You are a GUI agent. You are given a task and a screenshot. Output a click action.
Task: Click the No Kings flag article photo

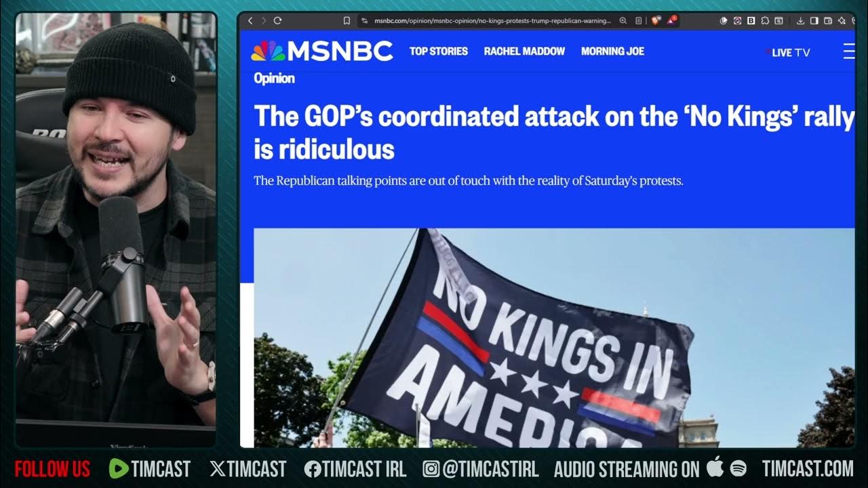click(554, 338)
